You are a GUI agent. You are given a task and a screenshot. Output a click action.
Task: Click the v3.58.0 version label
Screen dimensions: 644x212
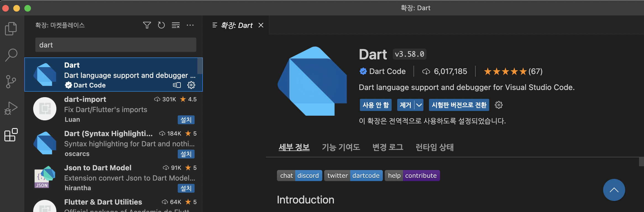[409, 54]
